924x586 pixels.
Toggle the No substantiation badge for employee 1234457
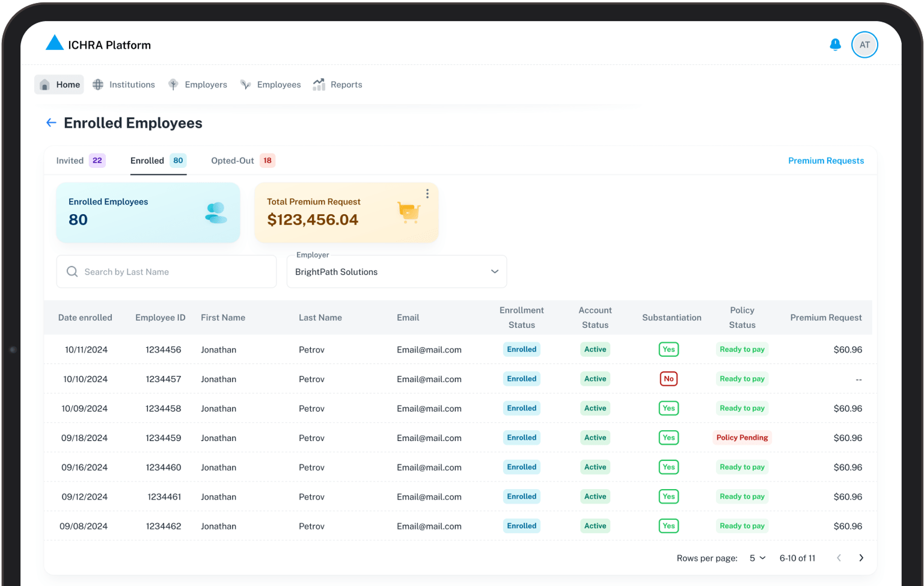[669, 379]
